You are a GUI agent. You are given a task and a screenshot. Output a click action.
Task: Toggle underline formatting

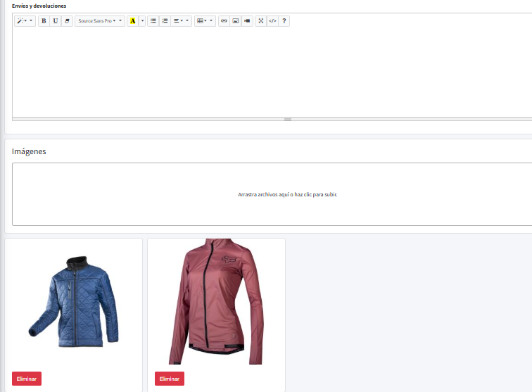pos(56,21)
